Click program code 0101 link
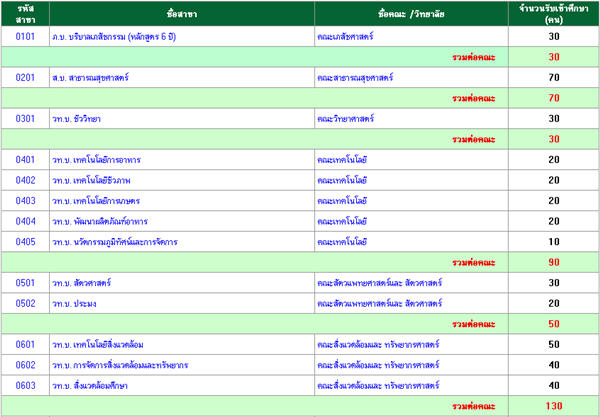 pyautogui.click(x=25, y=36)
